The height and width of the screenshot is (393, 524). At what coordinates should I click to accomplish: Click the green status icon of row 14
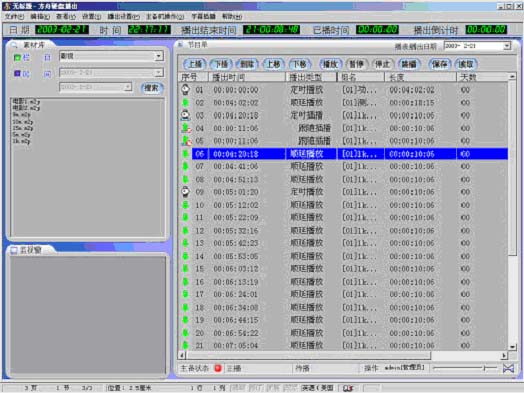[185, 256]
